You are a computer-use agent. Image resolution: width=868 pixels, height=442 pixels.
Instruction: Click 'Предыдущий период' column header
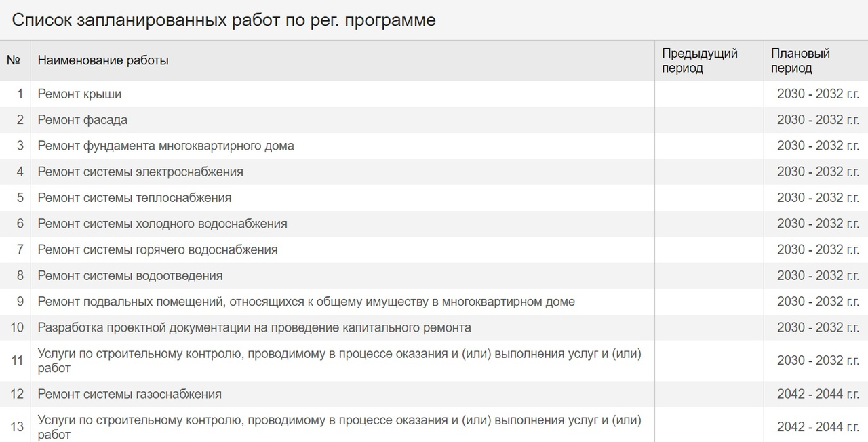(700, 60)
